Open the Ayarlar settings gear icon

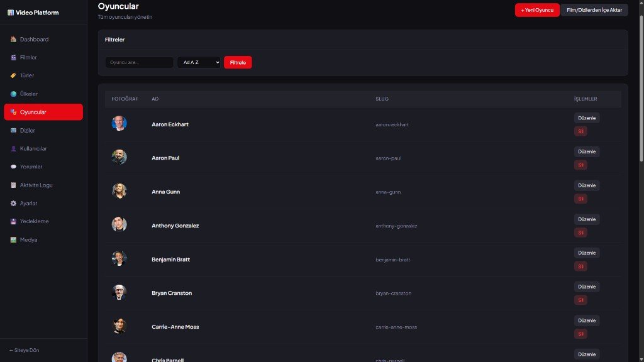(13, 203)
